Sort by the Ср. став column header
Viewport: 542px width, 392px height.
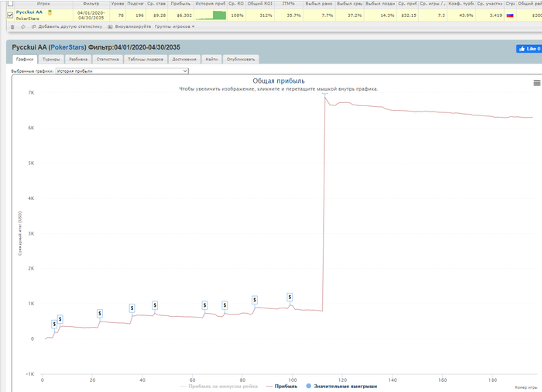pos(156,3)
